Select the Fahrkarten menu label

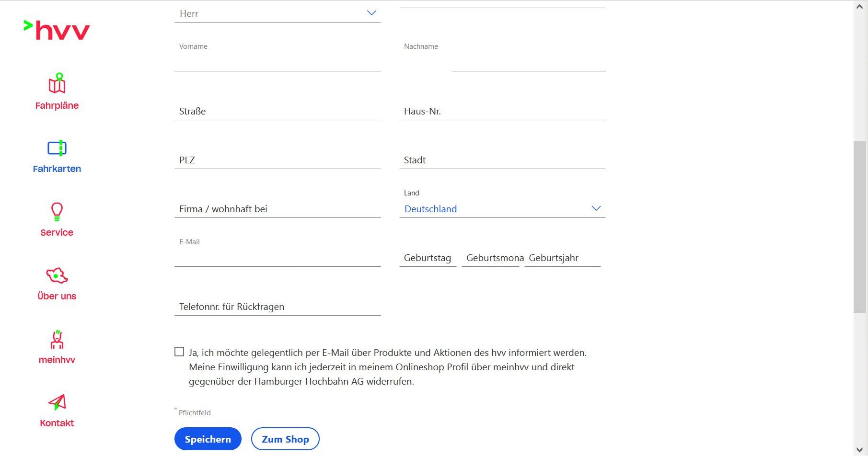pyautogui.click(x=57, y=169)
